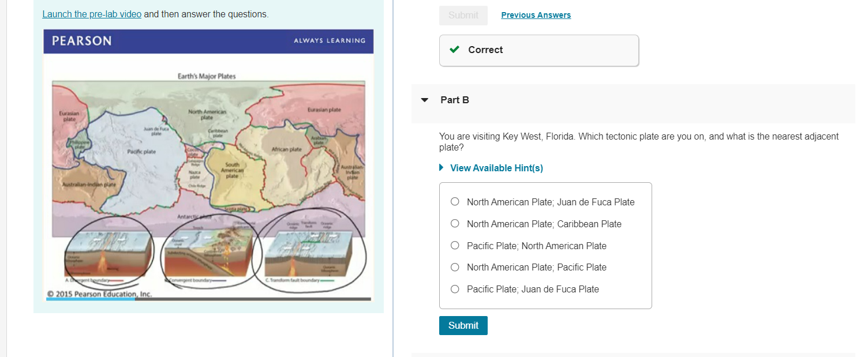Pick North American Plate; Pacific Plate option
The width and height of the screenshot is (868, 357).
455,267
